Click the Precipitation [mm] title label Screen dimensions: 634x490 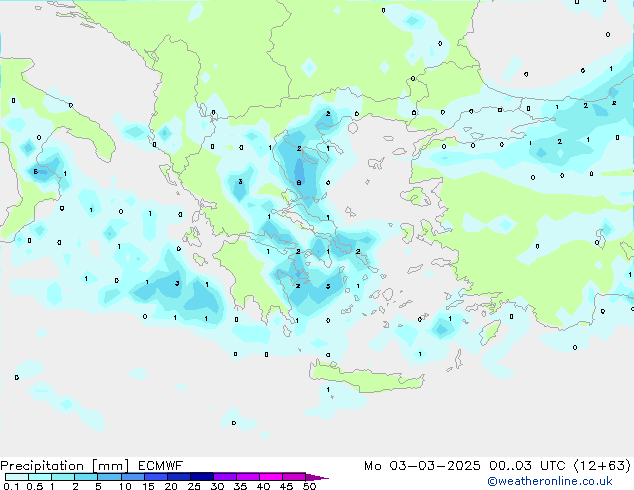pyautogui.click(x=60, y=465)
